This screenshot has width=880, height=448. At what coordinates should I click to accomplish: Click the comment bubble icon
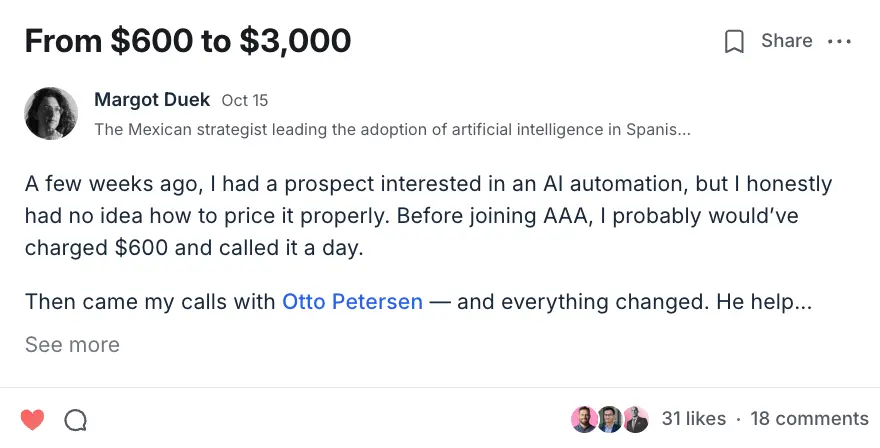click(x=75, y=420)
